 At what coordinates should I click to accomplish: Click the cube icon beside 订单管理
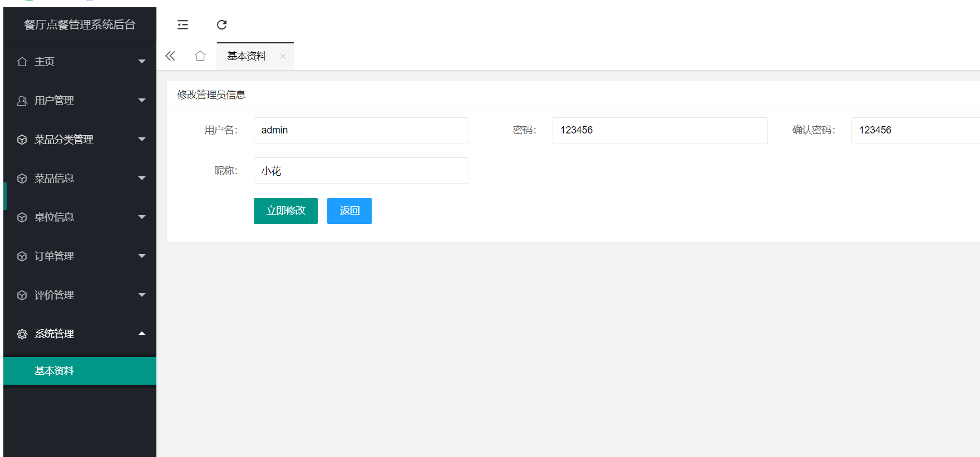pos(22,256)
